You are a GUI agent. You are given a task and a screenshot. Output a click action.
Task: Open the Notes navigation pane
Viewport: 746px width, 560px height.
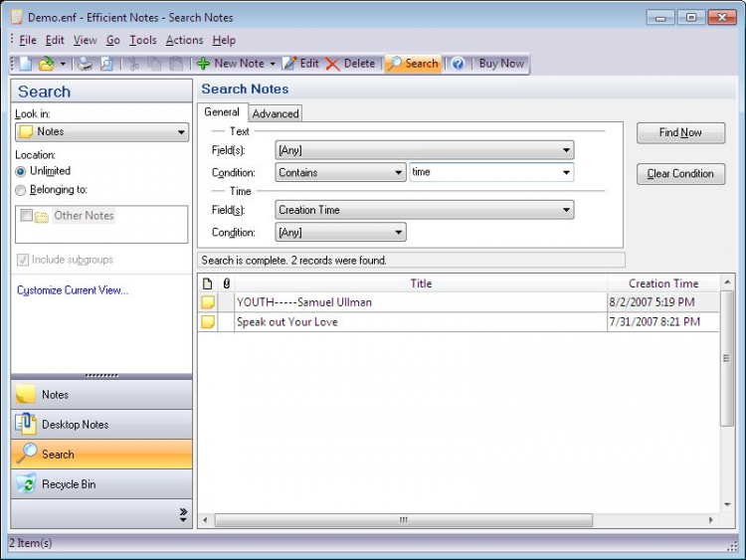coord(101,395)
